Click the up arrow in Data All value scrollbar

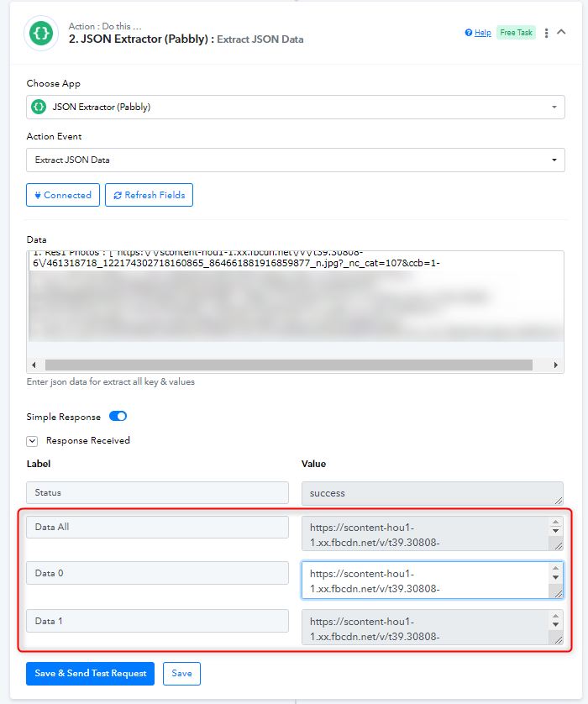pos(556,523)
